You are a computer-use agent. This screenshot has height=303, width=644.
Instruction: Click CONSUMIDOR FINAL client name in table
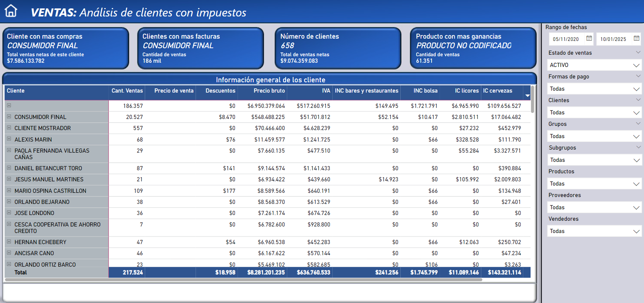tap(40, 117)
